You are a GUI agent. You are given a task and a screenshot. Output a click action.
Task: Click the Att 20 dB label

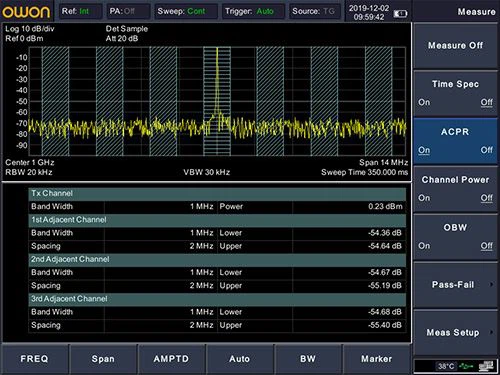point(122,38)
